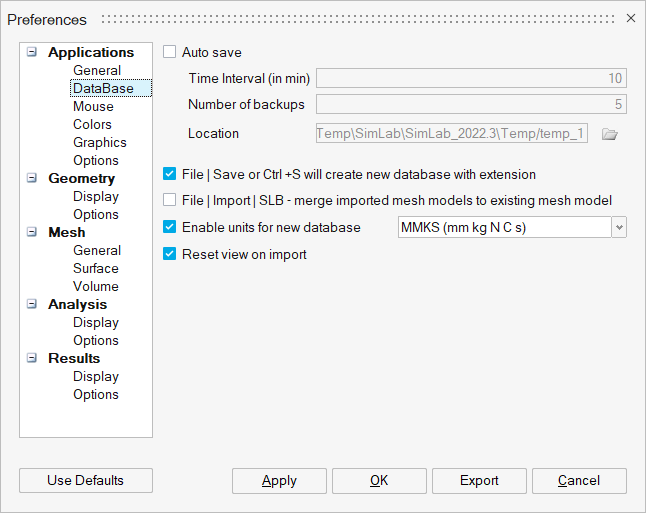The image size is (646, 513).
Task: Toggle Save creates new database with extension
Action: tap(169, 174)
